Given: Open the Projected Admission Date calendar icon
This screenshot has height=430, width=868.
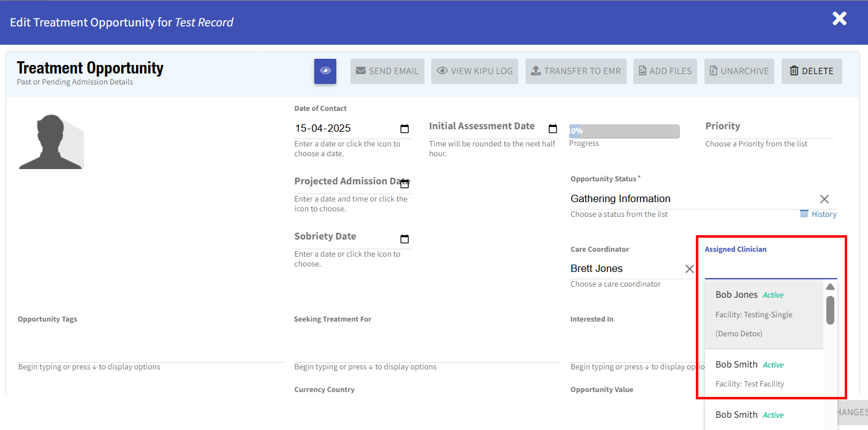Looking at the screenshot, I should coord(404,184).
